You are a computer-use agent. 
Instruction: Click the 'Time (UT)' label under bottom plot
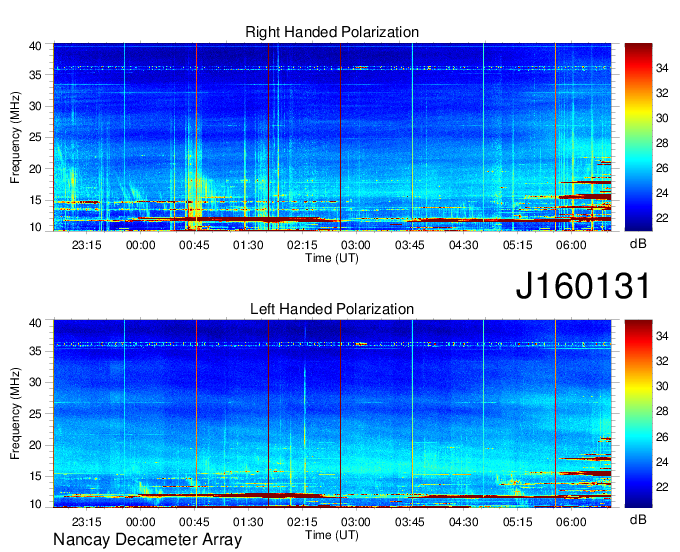(x=332, y=535)
